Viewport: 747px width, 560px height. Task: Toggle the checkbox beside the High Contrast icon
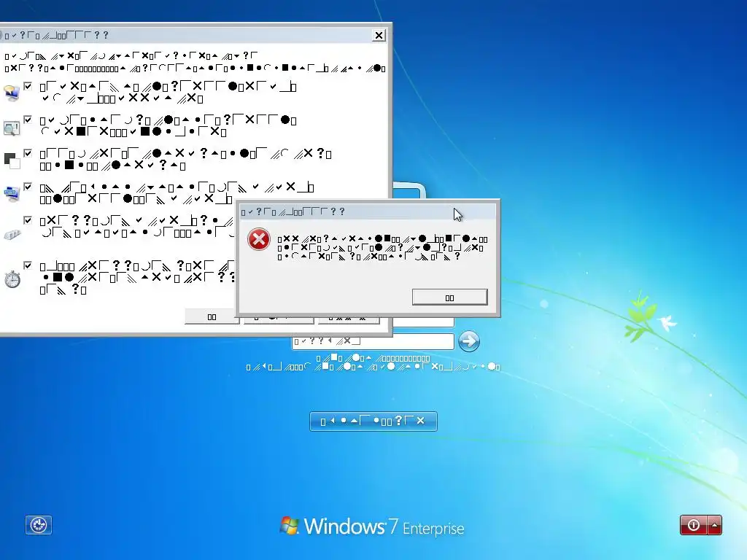click(x=28, y=153)
